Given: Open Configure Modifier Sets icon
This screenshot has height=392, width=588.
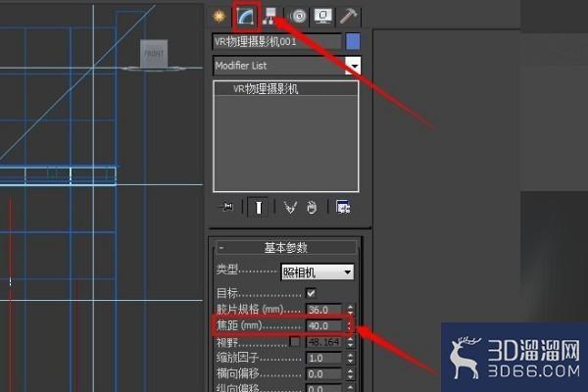Looking at the screenshot, I should [x=343, y=207].
